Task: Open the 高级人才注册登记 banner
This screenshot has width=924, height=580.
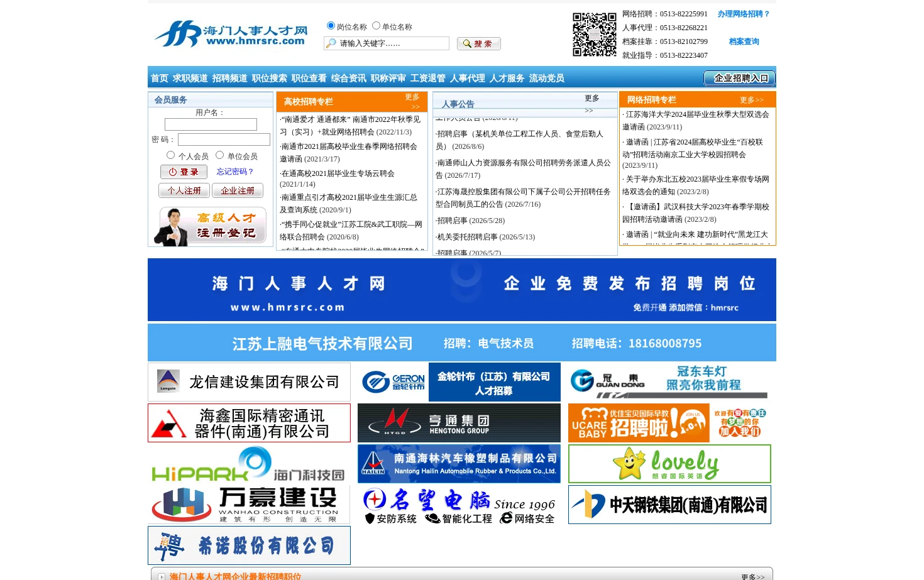Action: (210, 226)
